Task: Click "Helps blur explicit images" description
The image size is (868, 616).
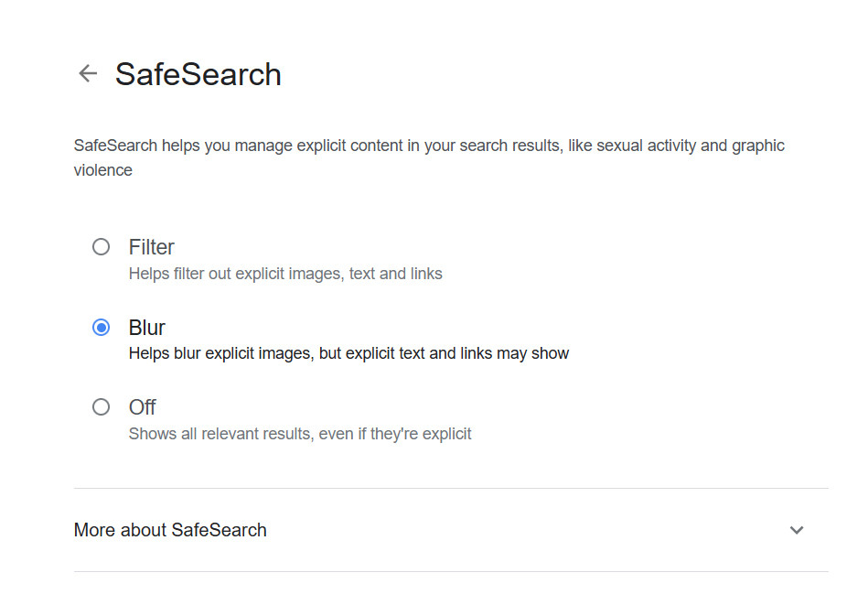Action: pos(220,353)
